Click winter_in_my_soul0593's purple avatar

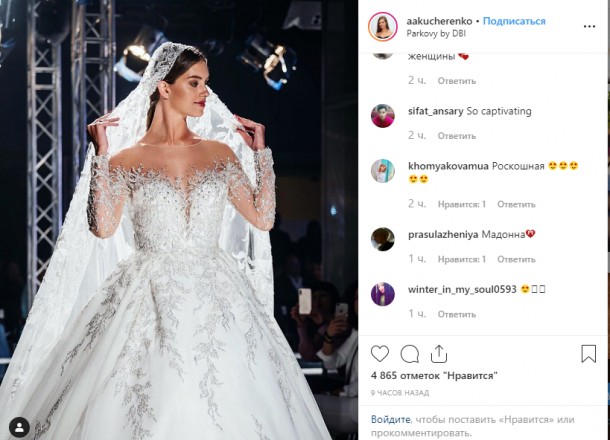pyautogui.click(x=383, y=294)
